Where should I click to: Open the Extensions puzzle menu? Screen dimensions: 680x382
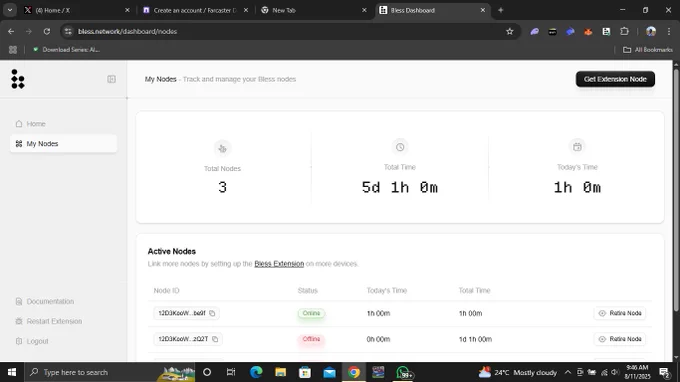pyautogui.click(x=624, y=31)
